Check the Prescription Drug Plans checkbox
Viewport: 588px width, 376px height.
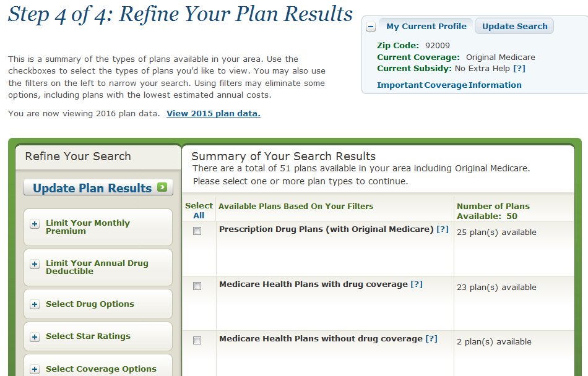197,231
